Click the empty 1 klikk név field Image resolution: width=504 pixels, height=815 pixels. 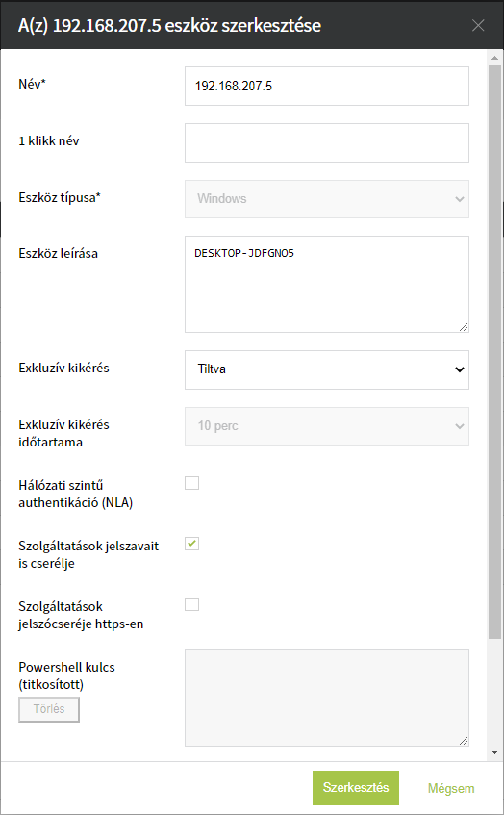[x=327, y=142]
